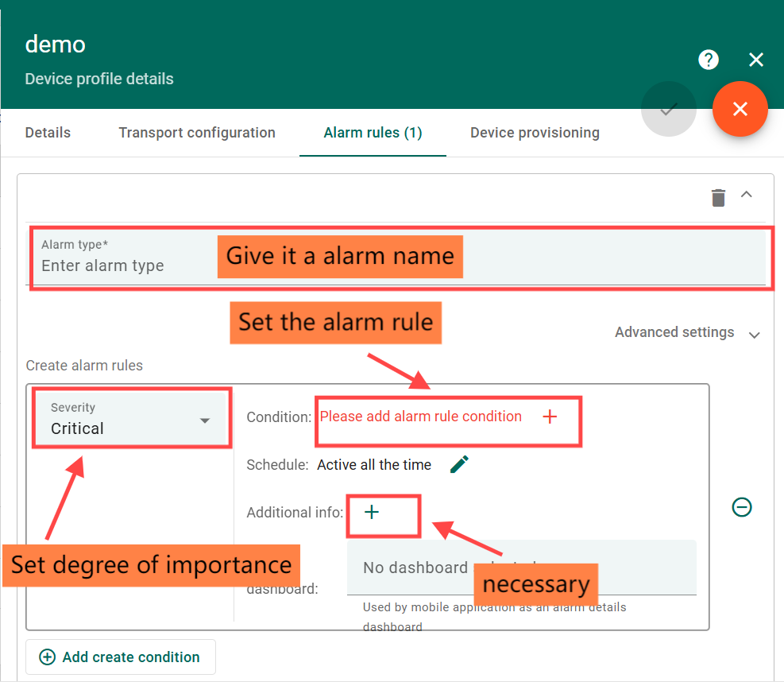Screen dimensions: 784x682
Task: Collapse the alarm rule panel chevron
Action: pos(747,195)
